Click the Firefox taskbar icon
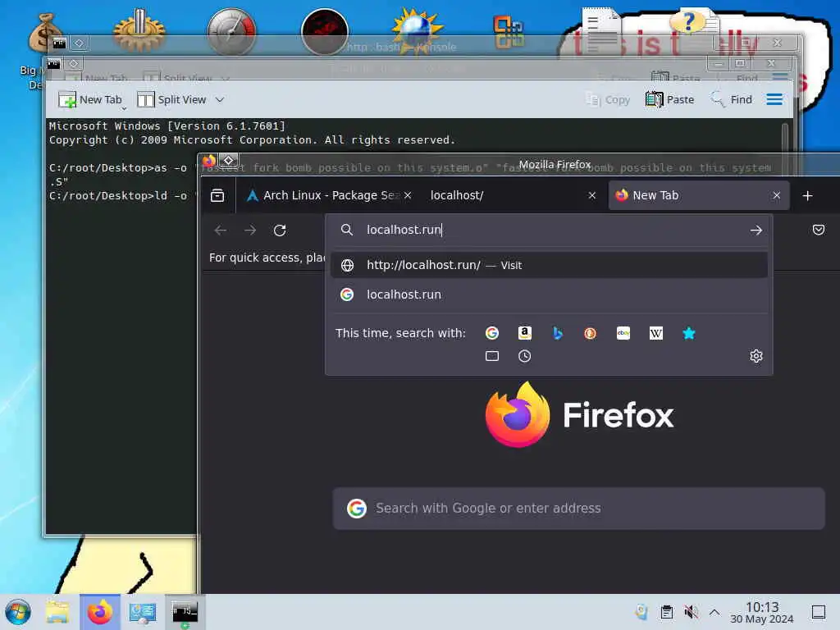 [x=99, y=612]
